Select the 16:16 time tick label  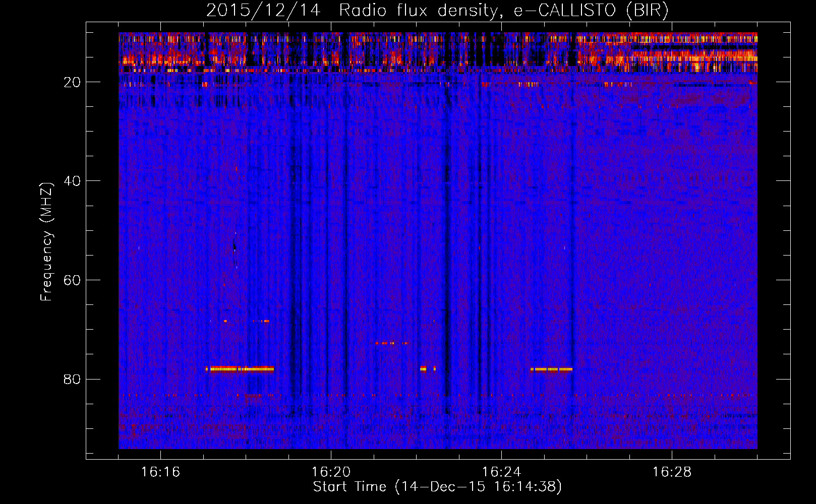[x=160, y=472]
